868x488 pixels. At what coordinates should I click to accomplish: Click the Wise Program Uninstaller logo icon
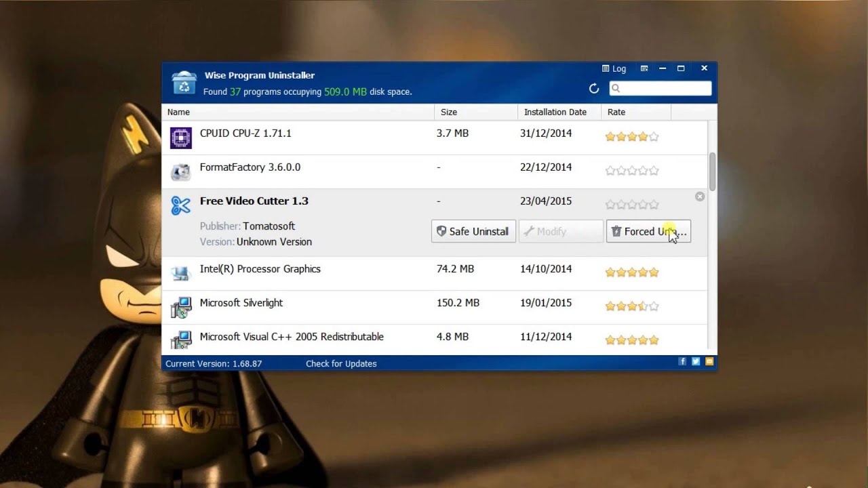coord(184,82)
